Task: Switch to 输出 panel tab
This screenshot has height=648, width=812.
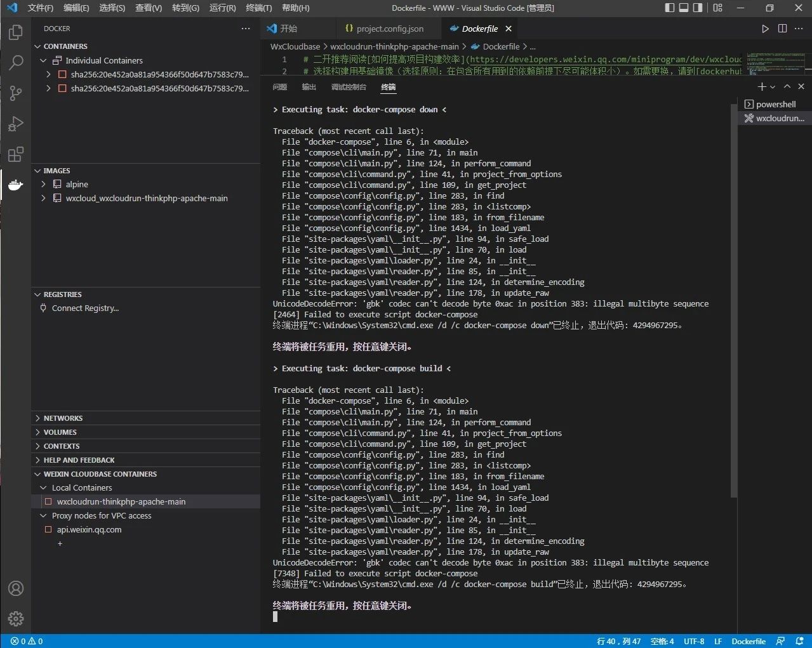Action: tap(309, 87)
